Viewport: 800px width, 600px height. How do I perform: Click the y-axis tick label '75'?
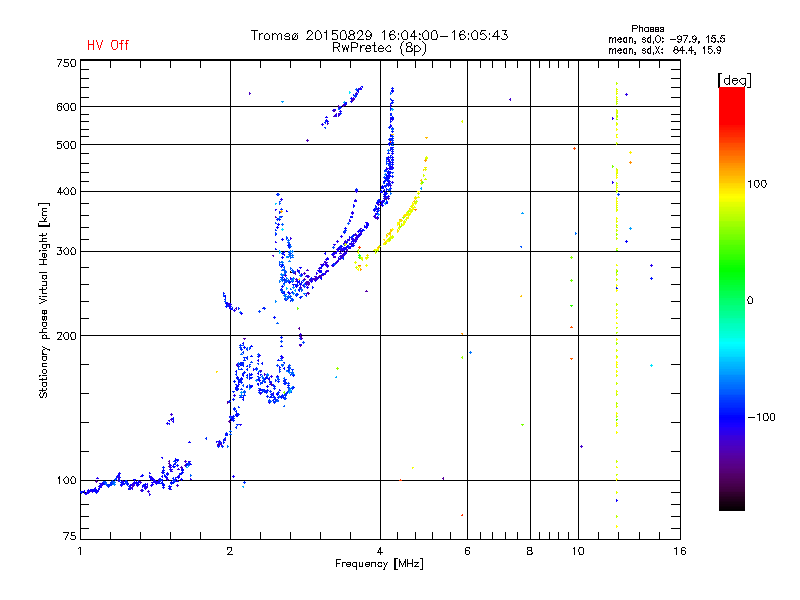(x=70, y=536)
